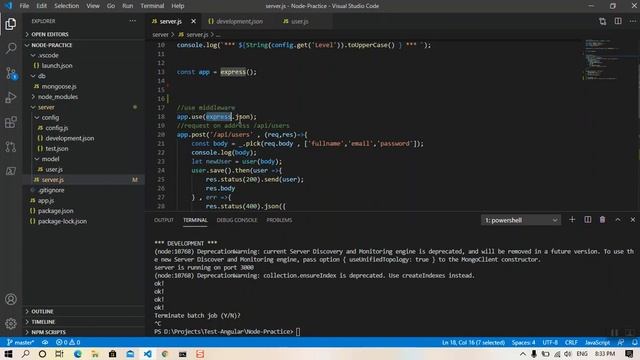
Task: Click Visual Studio Code taskbar icon
Action: pos(148,354)
